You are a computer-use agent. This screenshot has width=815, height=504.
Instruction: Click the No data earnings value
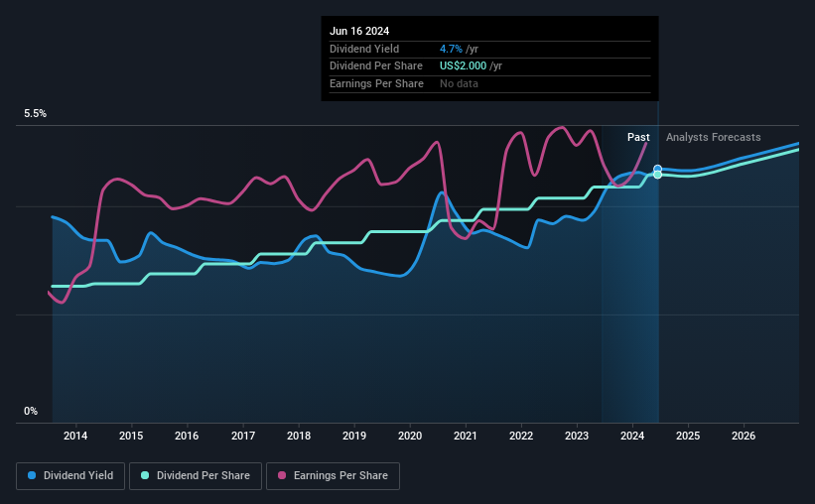pyautogui.click(x=459, y=83)
